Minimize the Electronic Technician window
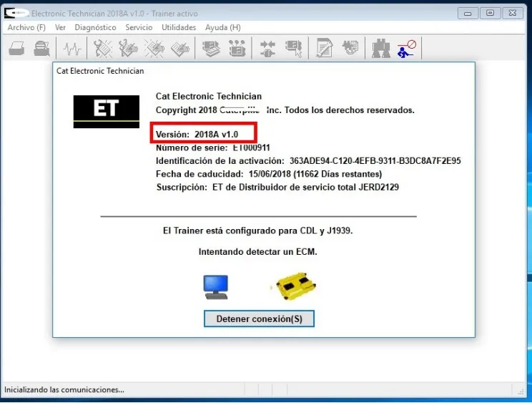532x403 pixels. click(x=468, y=13)
